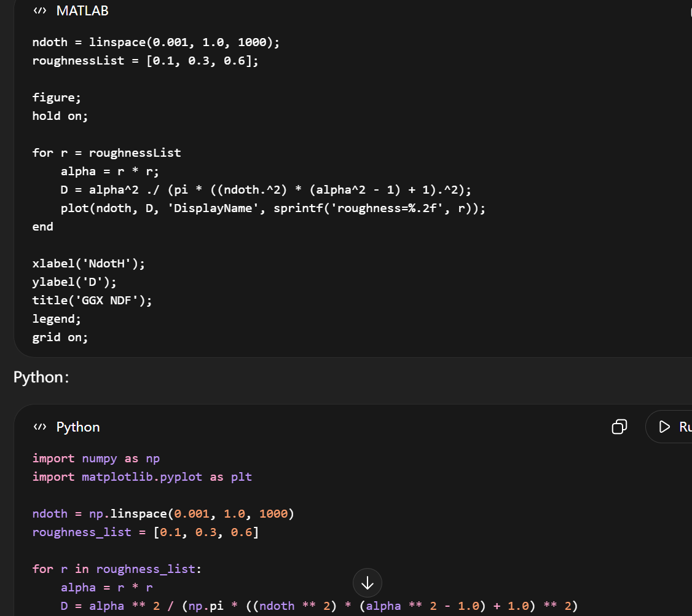Click the 'import numpy as np' line

96,459
